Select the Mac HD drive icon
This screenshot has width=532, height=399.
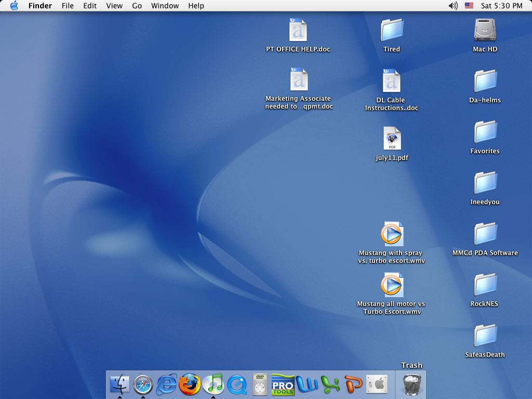point(485,30)
